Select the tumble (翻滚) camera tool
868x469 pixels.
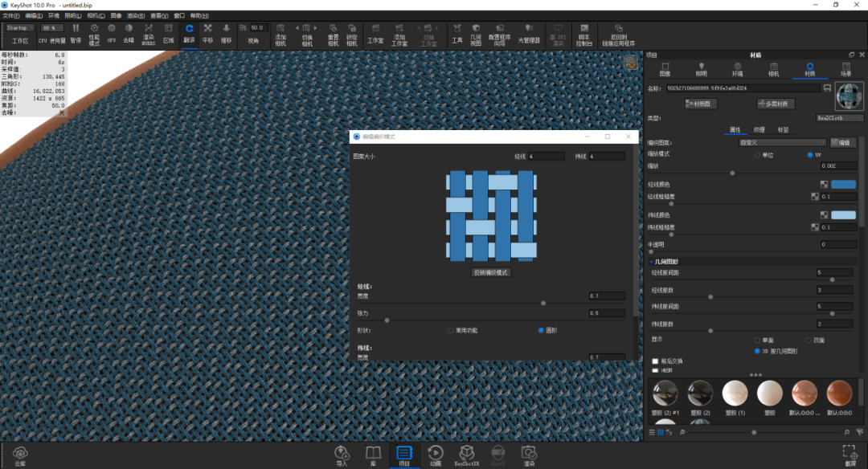coord(190,33)
